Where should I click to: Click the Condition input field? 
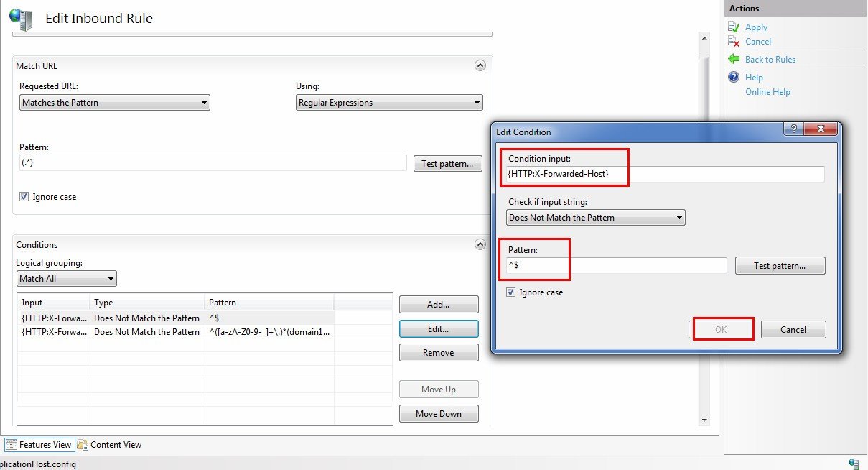[x=666, y=174]
